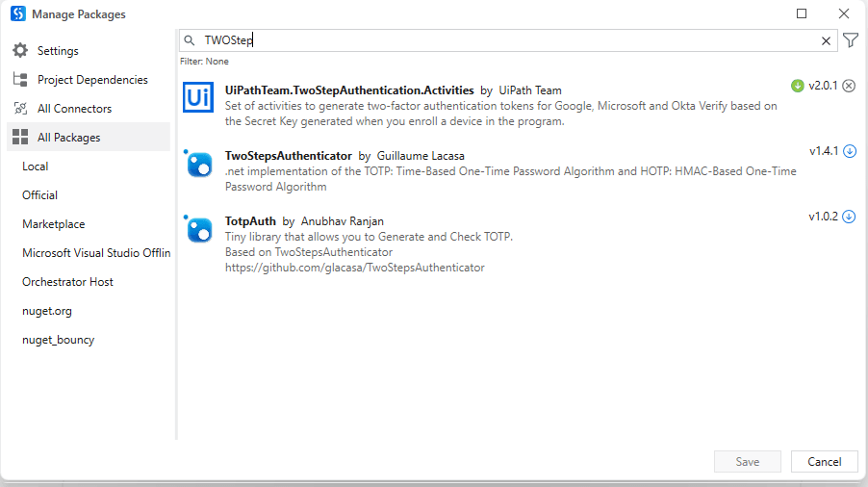Click the TwoStepsAuthenticator NuGet icon
The height and width of the screenshot is (487, 868).
(x=199, y=164)
